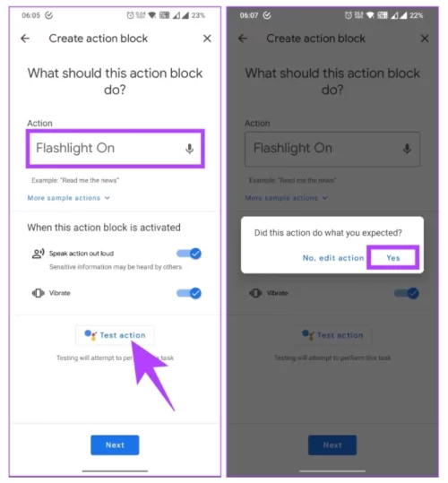Tap the back arrow on the left screen
Image resolution: width=448 pixels, height=483 pixels.
click(25, 39)
